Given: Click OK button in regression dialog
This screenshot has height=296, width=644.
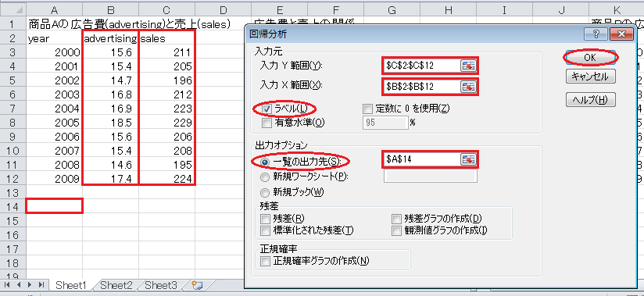Looking at the screenshot, I should pyautogui.click(x=590, y=58).
